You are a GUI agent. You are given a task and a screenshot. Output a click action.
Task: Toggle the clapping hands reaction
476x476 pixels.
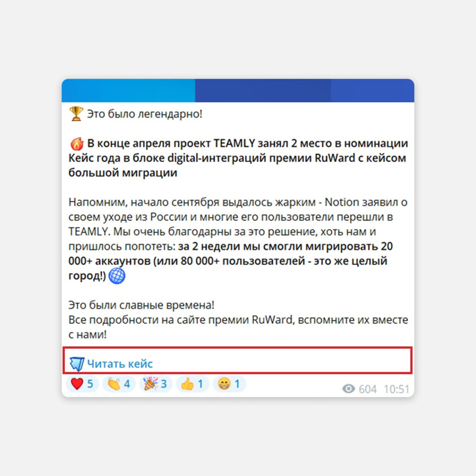click(119, 383)
